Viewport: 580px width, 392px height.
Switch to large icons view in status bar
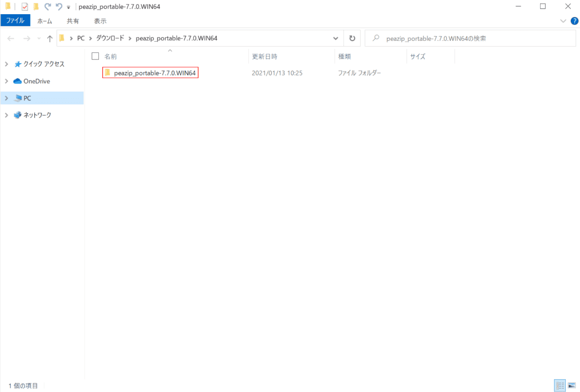tap(572, 385)
